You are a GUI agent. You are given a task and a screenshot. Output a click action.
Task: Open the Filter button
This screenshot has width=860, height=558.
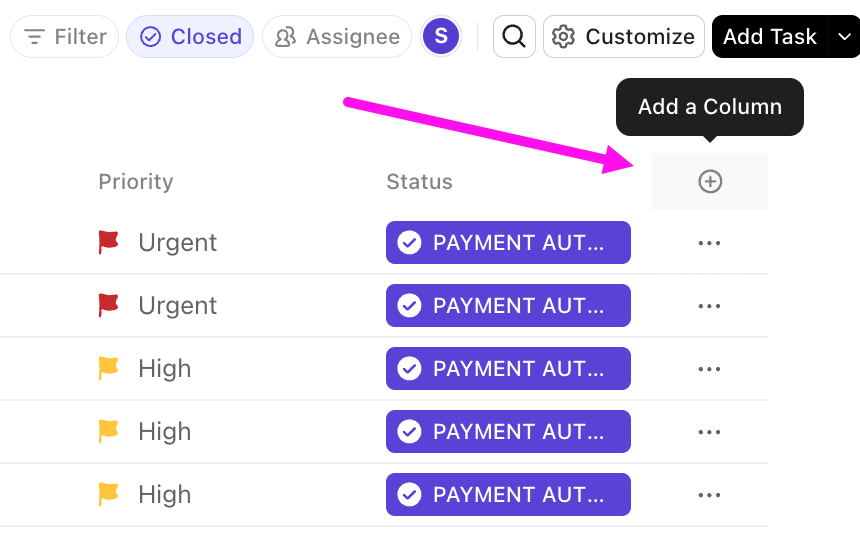(65, 37)
